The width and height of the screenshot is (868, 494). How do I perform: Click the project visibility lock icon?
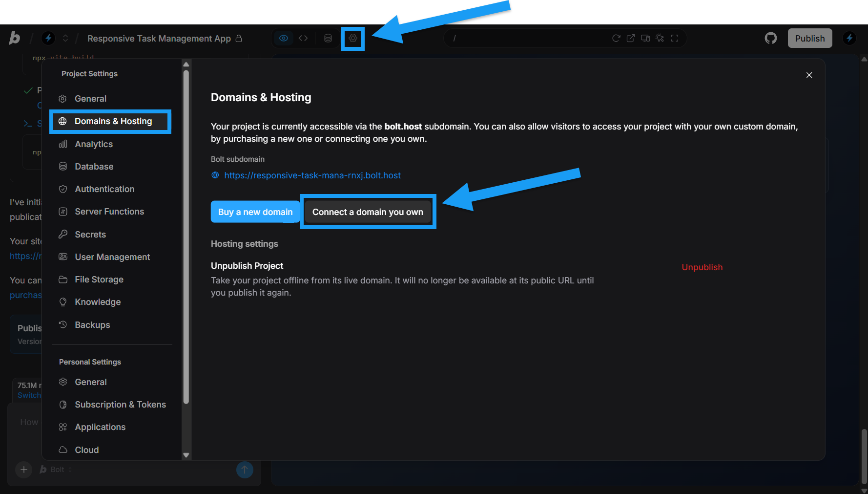click(x=239, y=38)
